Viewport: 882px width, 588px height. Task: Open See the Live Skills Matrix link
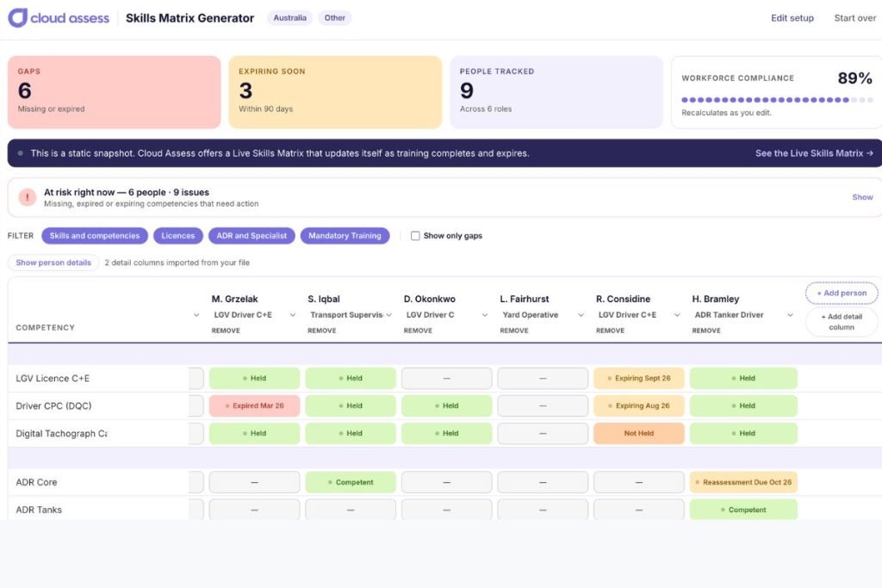pos(814,153)
